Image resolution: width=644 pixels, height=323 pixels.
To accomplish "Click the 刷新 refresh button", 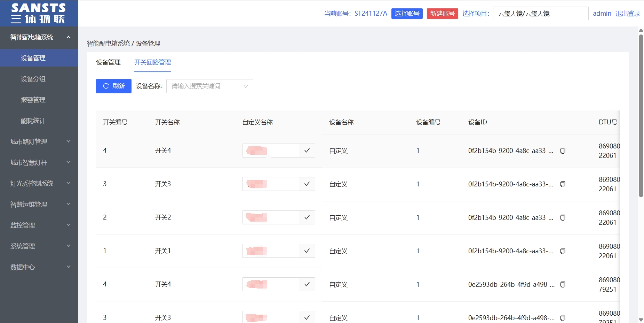I will (114, 86).
